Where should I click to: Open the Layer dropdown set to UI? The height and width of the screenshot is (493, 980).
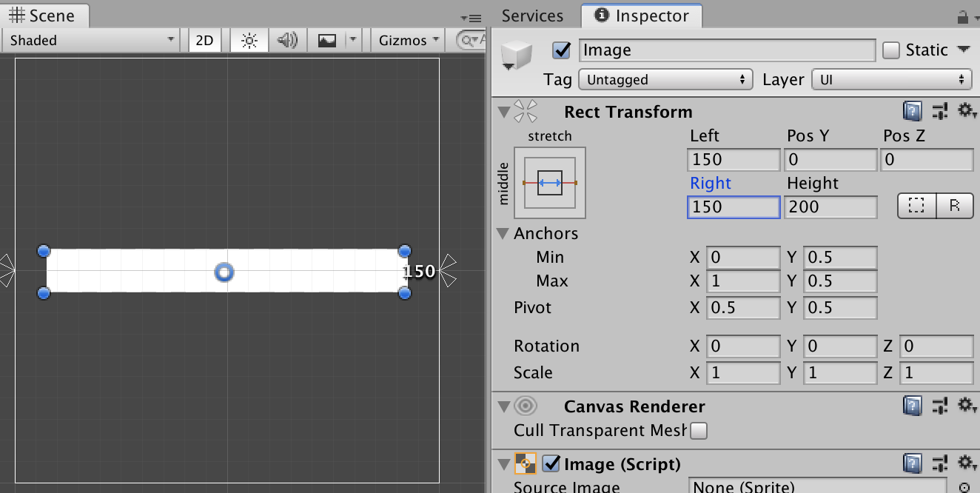[x=891, y=79]
